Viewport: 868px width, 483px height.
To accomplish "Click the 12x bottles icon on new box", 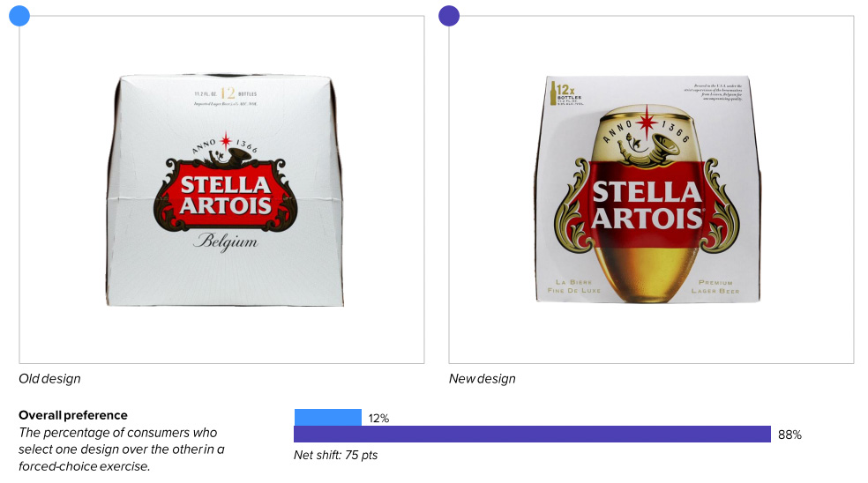I will 565,93.
